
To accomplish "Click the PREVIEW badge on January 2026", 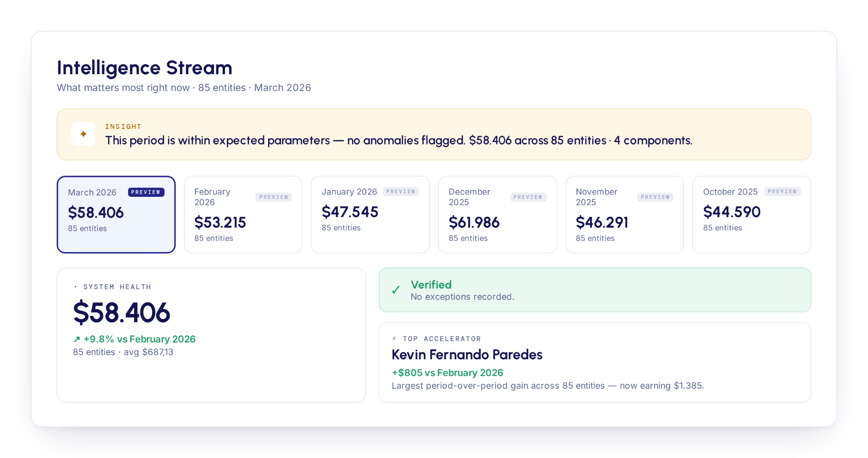I will coord(401,191).
